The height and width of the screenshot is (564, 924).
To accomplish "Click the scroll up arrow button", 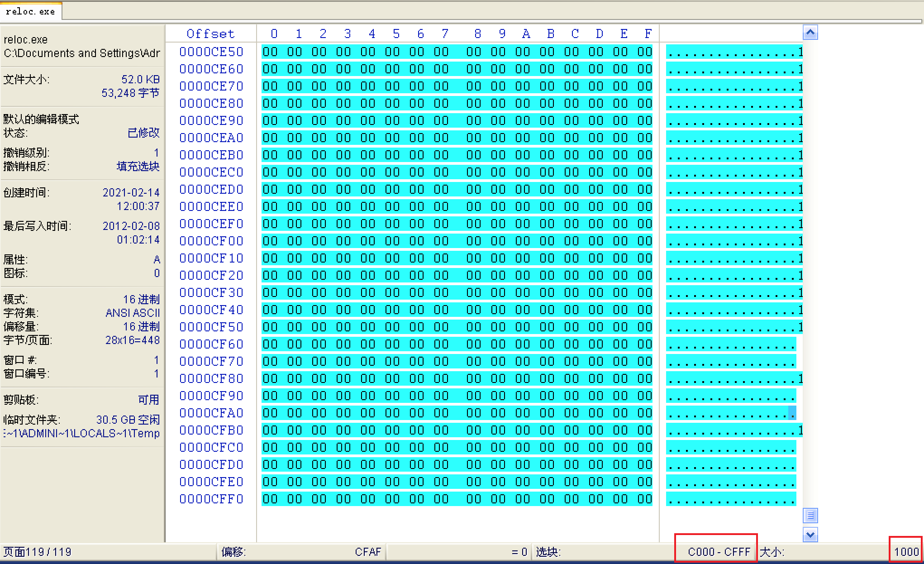I will tap(810, 33).
